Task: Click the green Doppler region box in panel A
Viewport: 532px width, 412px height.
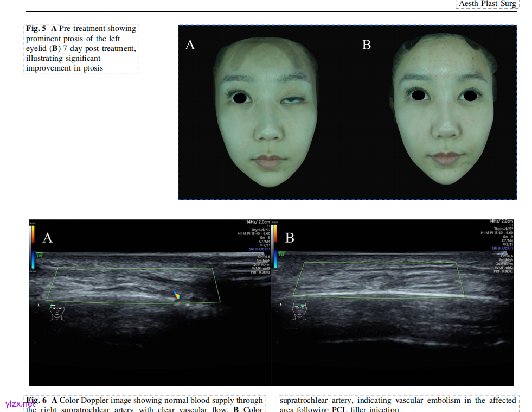Action: pos(133,284)
